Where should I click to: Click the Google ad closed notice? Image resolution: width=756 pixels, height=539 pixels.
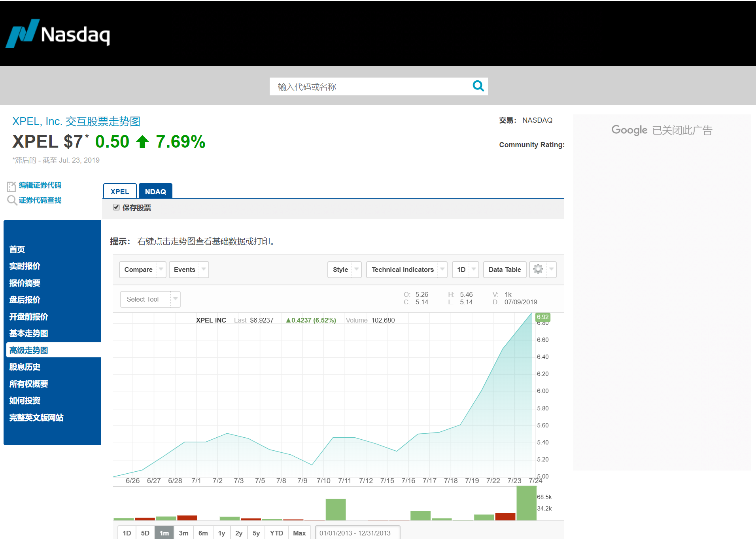(662, 130)
